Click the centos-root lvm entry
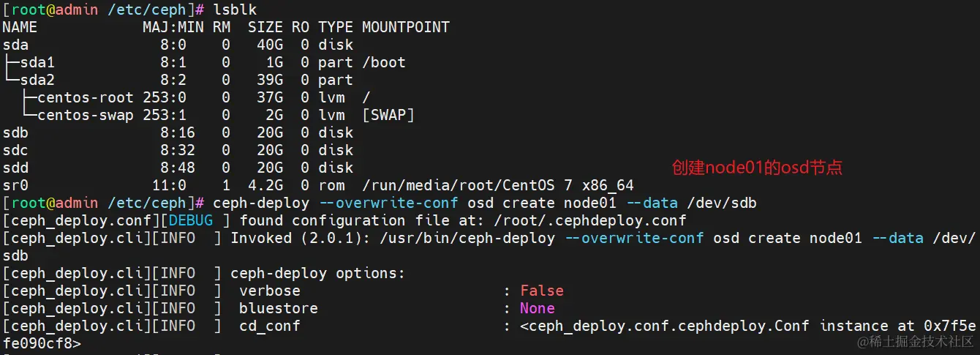 (x=85, y=97)
